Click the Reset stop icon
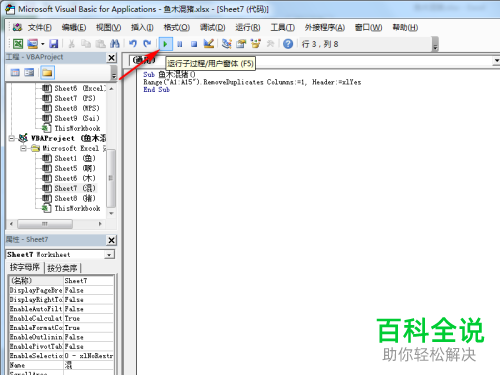Viewport: 500px width, 375px height. (194, 44)
